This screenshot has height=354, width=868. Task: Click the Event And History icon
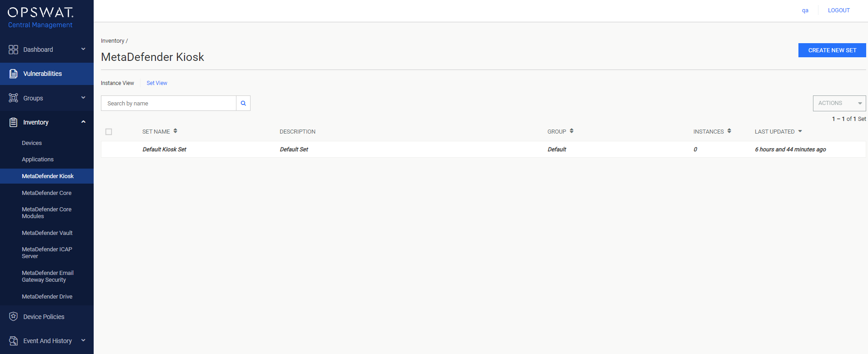click(13, 341)
